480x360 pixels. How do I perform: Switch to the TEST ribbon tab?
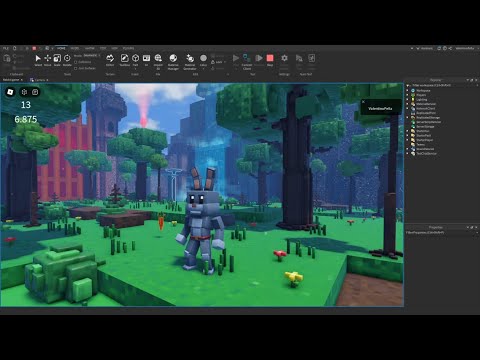(x=103, y=48)
